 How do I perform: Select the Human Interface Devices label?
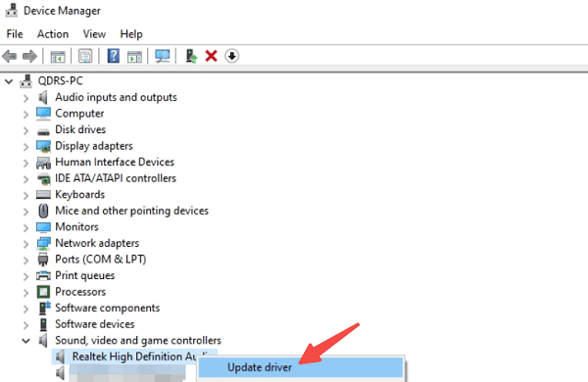click(115, 162)
